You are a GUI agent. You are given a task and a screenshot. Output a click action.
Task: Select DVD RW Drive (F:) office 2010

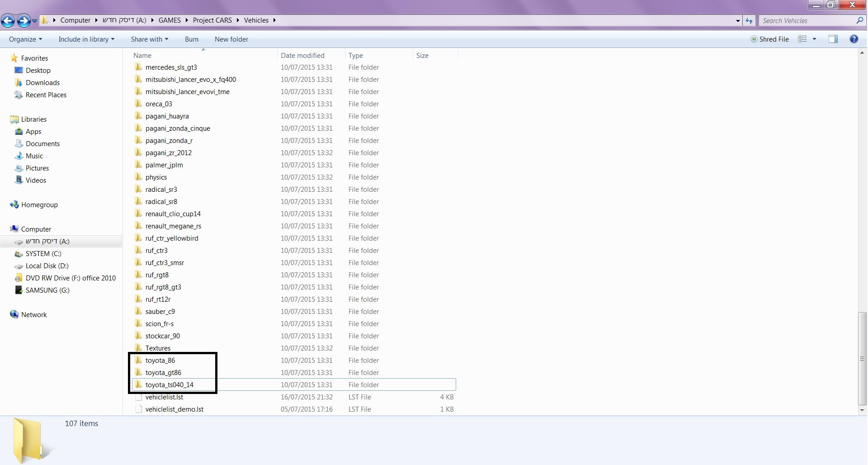pyautogui.click(x=71, y=278)
